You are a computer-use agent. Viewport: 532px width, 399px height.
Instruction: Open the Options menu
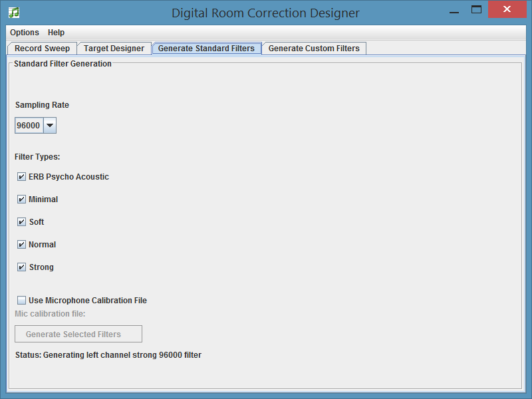coord(24,32)
